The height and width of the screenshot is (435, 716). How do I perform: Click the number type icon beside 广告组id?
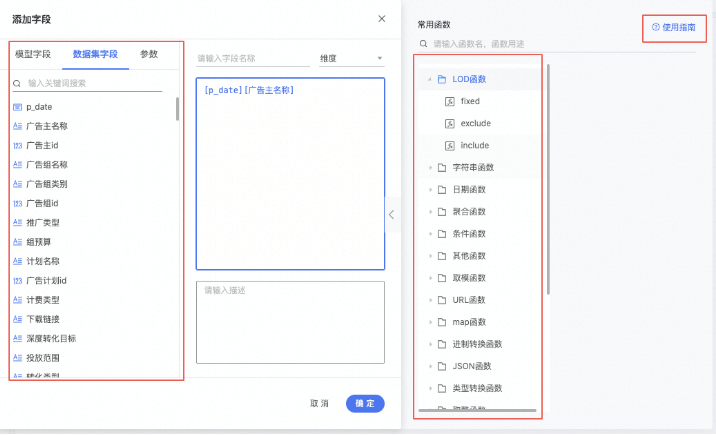pyautogui.click(x=17, y=204)
